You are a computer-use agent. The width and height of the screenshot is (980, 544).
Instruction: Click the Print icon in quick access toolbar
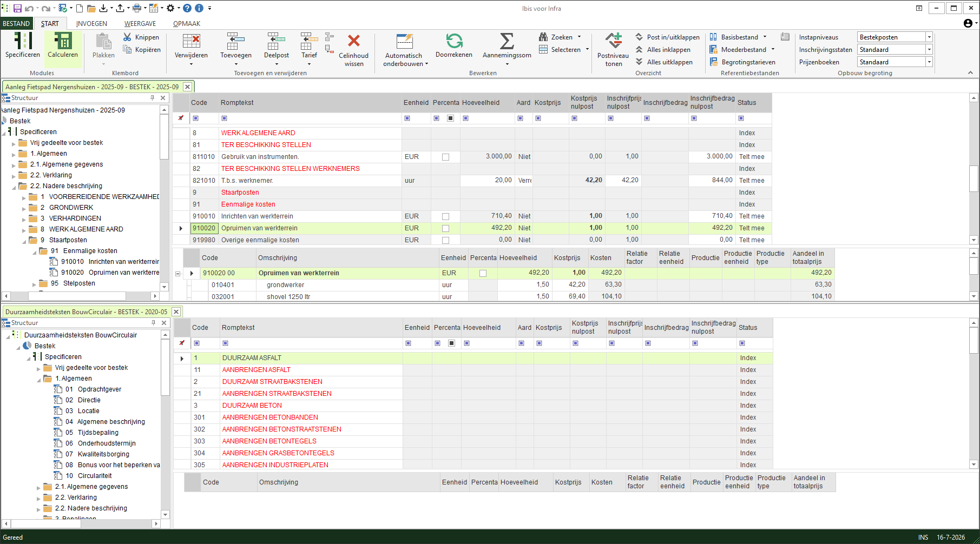137,8
